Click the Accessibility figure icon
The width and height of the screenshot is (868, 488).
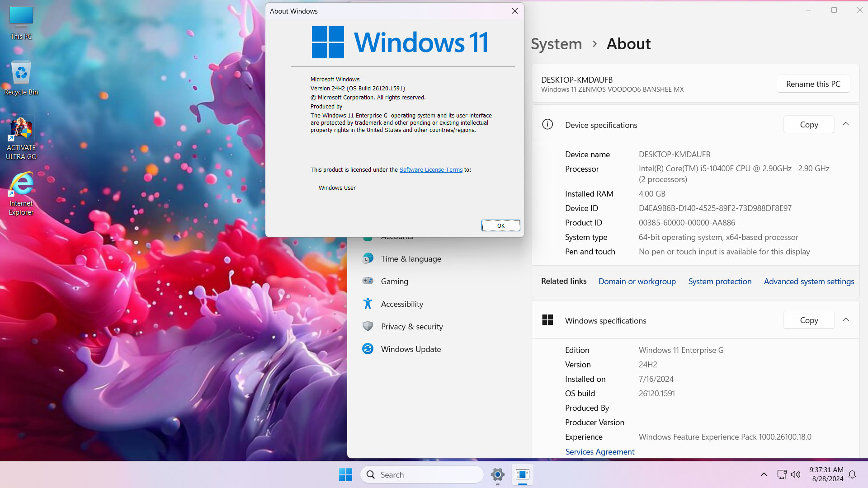click(368, 303)
